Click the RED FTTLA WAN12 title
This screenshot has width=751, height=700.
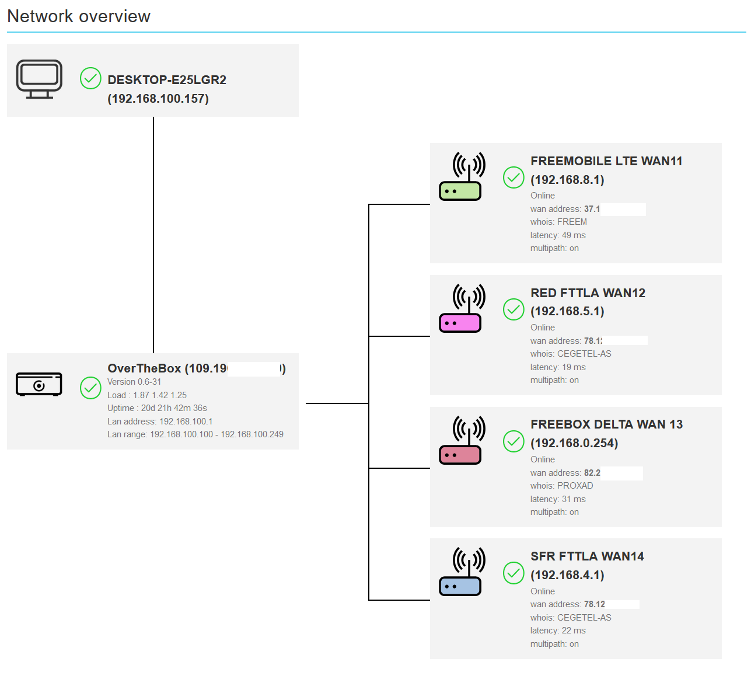click(x=588, y=293)
